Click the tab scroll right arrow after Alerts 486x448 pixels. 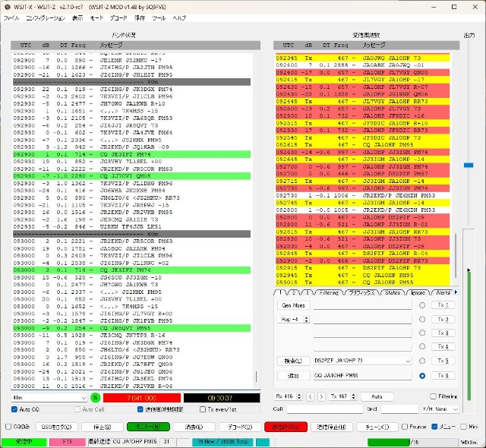pyautogui.click(x=456, y=292)
